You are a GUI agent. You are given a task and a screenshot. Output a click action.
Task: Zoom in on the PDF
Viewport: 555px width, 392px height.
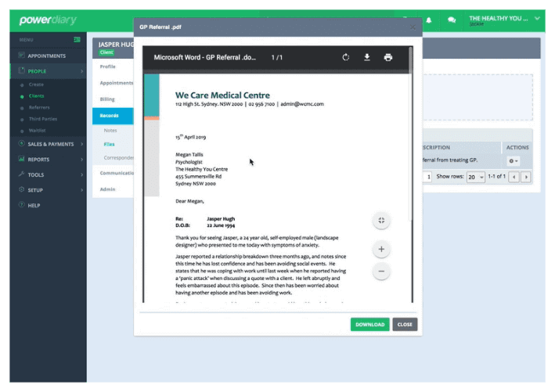click(x=381, y=249)
